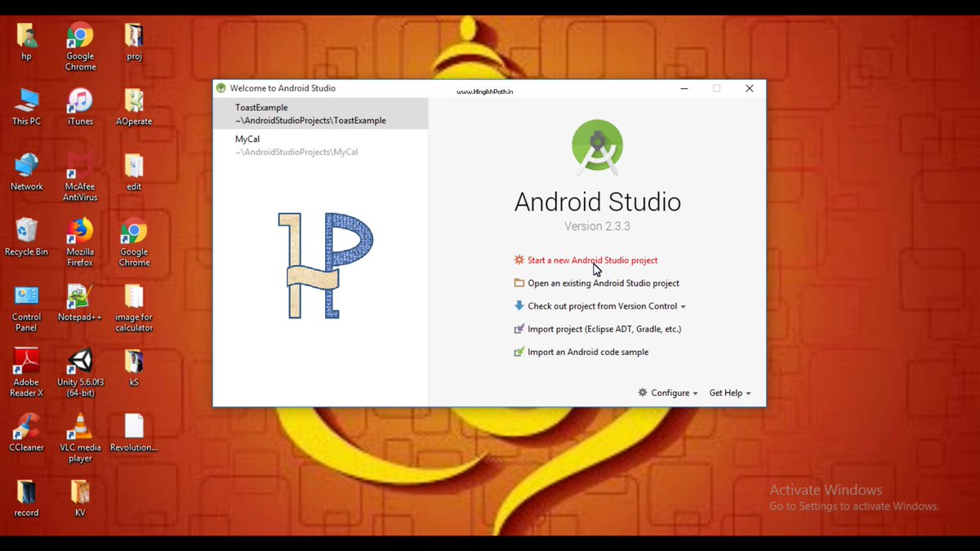Click the ~\AndroidStudioProjects\ToastExample path text

point(310,120)
